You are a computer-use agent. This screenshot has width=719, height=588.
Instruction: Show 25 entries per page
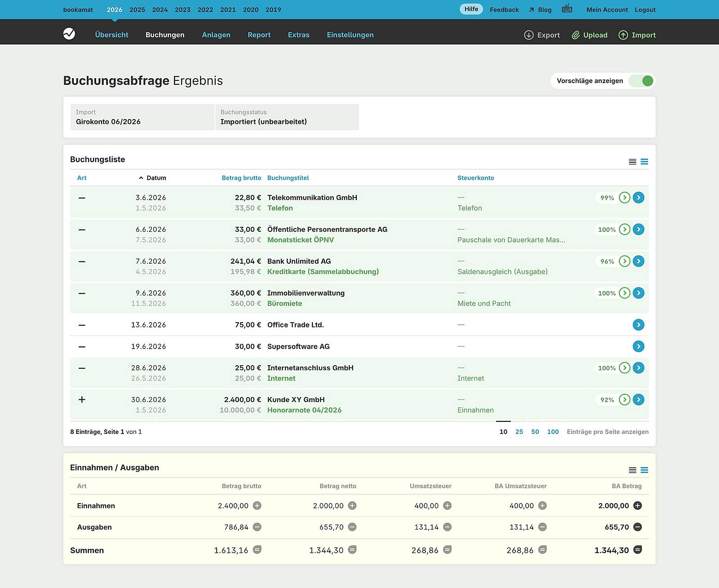click(519, 432)
